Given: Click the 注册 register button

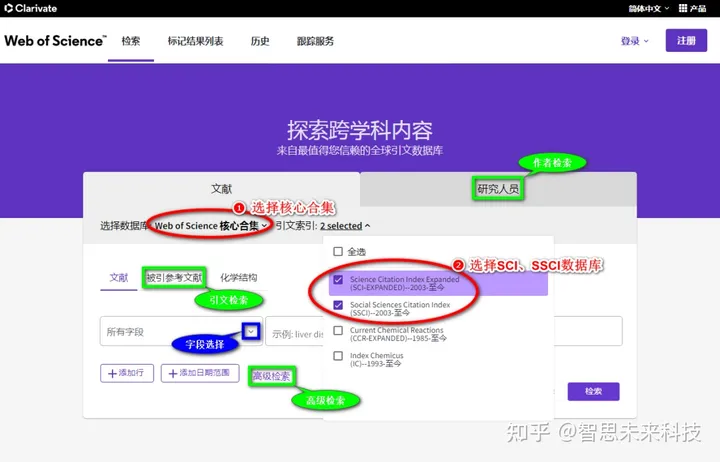Looking at the screenshot, I should coord(686,40).
